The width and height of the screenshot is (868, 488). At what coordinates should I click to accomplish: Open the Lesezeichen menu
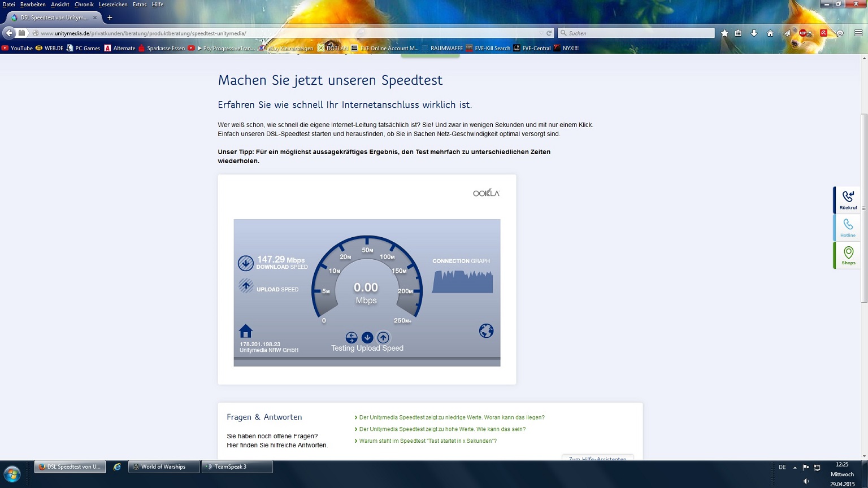coord(113,5)
